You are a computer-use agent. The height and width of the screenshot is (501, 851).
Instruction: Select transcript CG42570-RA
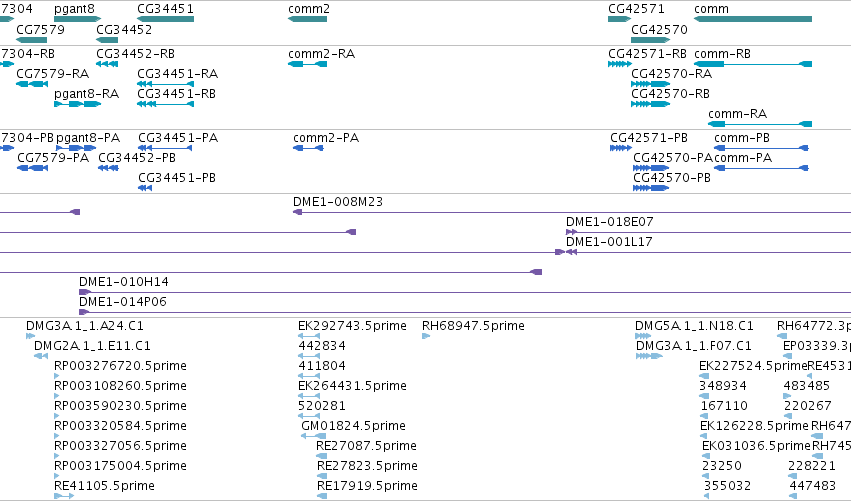650,84
